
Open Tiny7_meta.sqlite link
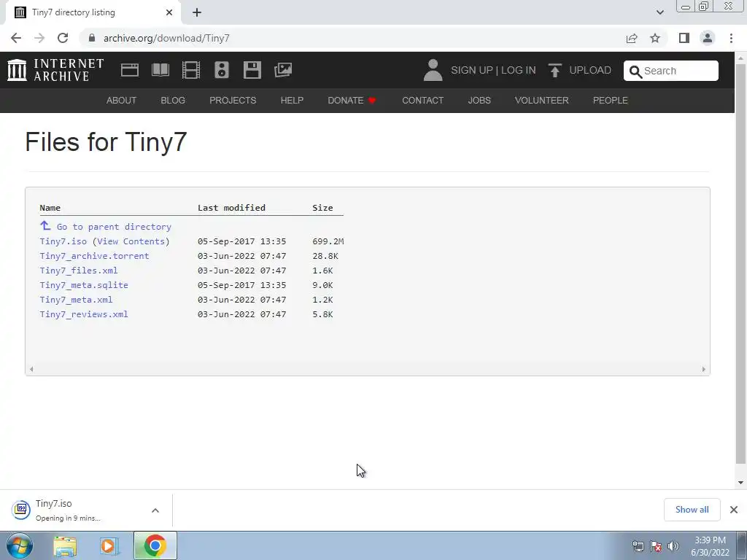click(x=84, y=285)
